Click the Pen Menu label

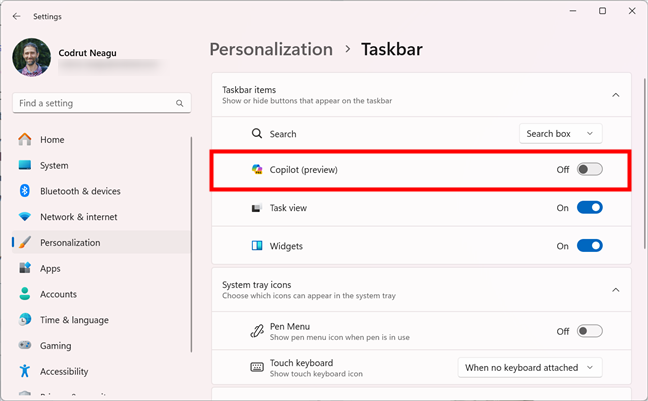point(290,326)
